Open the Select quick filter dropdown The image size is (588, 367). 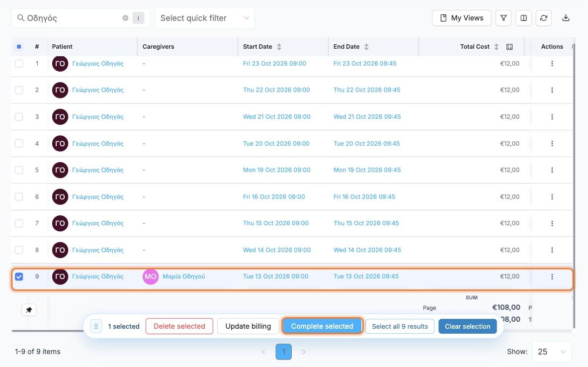205,18
